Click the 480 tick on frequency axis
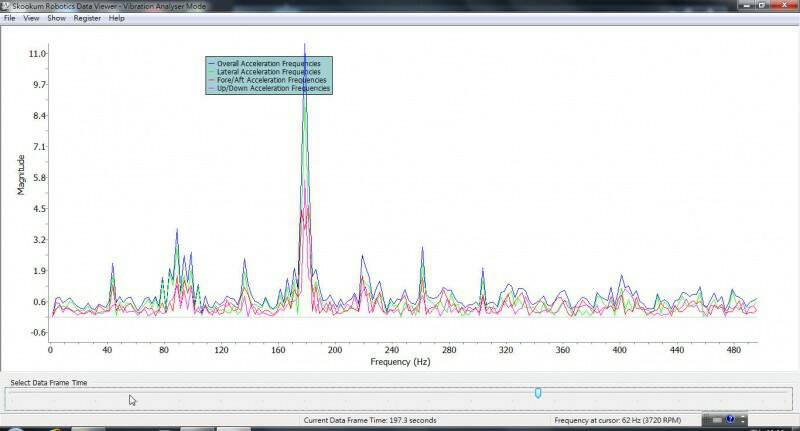The height and width of the screenshot is (431, 800). pos(734,350)
